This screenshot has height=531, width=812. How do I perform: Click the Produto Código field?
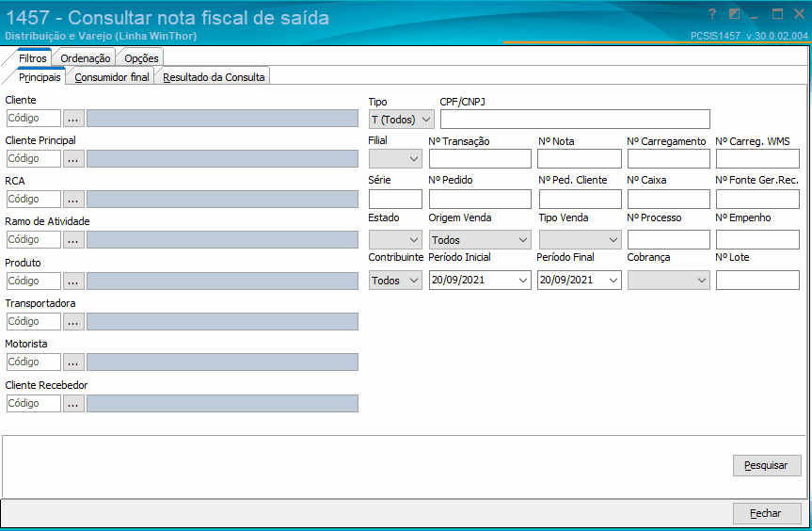click(34, 281)
